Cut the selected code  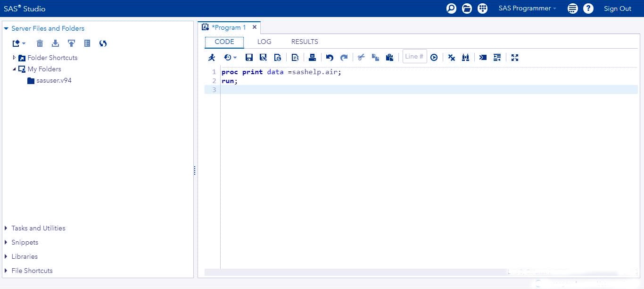click(361, 57)
